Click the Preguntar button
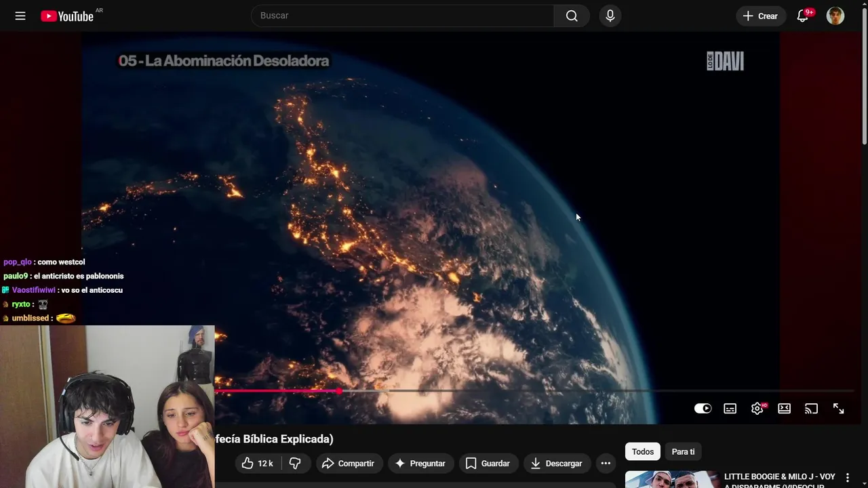 420,464
